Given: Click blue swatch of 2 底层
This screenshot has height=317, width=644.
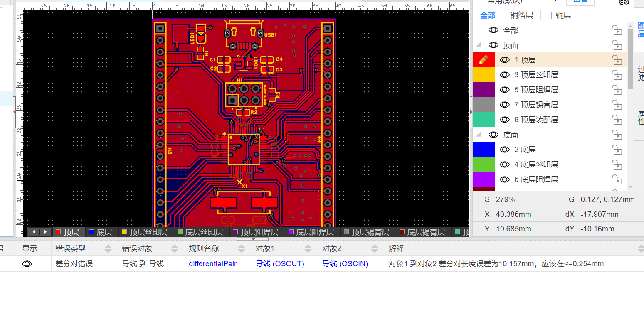Looking at the screenshot, I should pyautogui.click(x=484, y=150).
